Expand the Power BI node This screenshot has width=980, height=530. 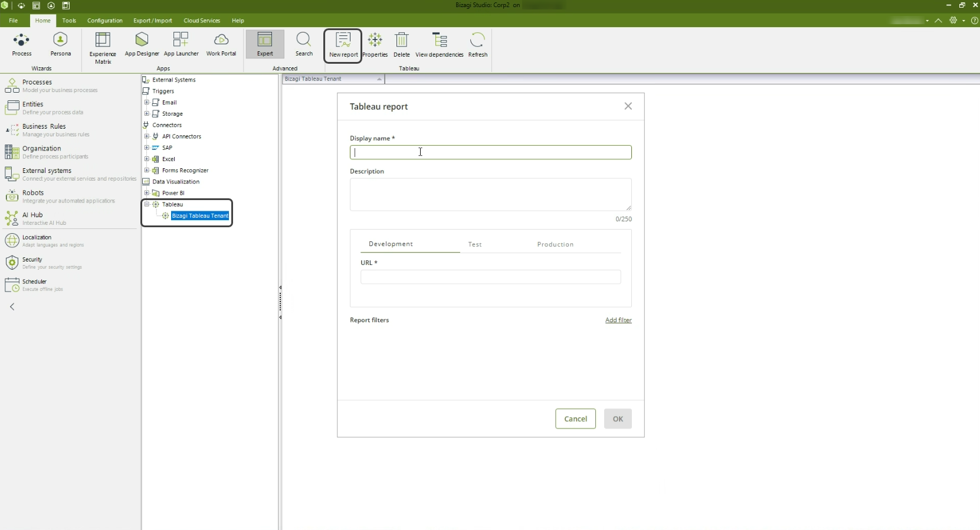click(x=147, y=193)
